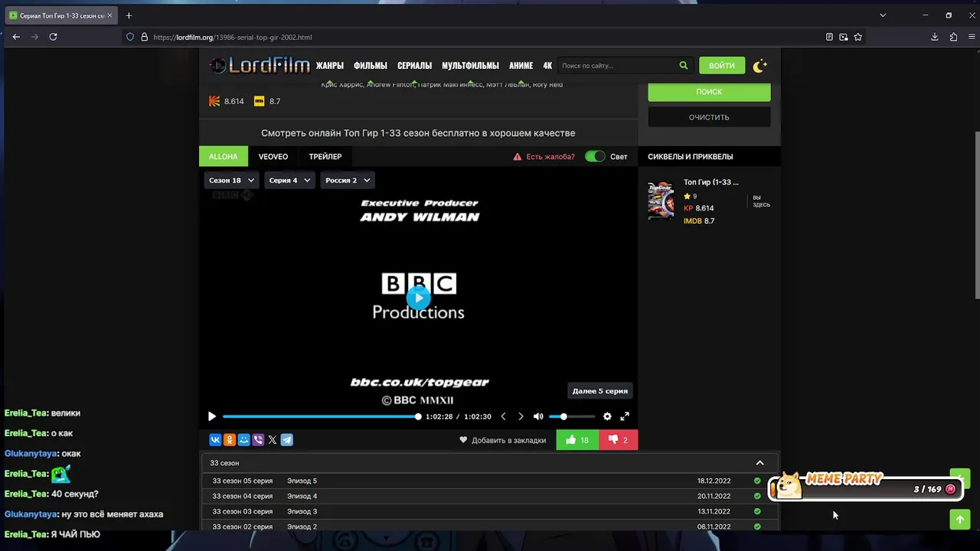Open the ФИЛЬМЫ menu
This screenshot has height=551, width=980.
click(371, 66)
